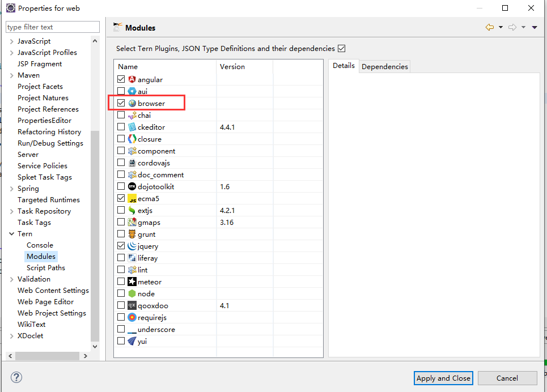The width and height of the screenshot is (547, 392).
Task: Enable the chai module checkbox
Action: click(121, 115)
